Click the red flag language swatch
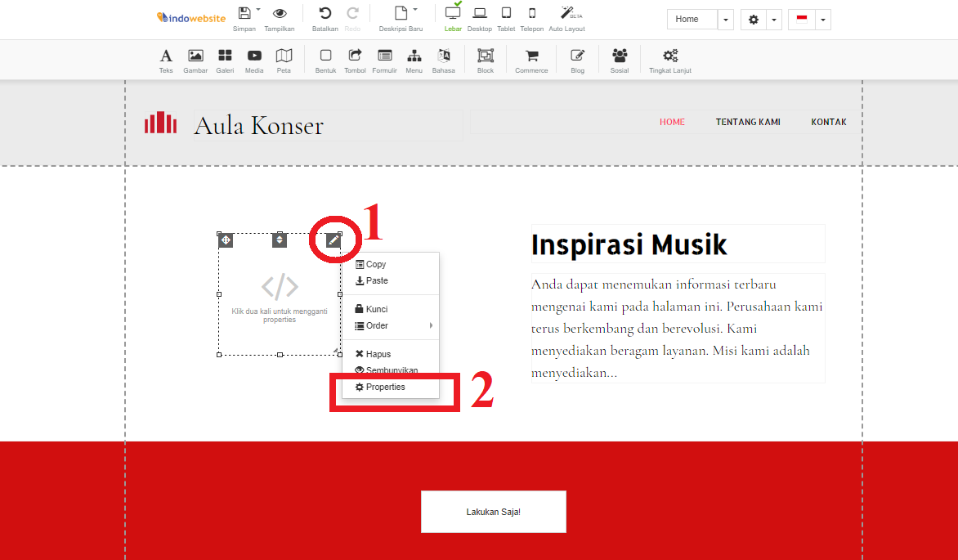This screenshot has width=958, height=560. 801,19
